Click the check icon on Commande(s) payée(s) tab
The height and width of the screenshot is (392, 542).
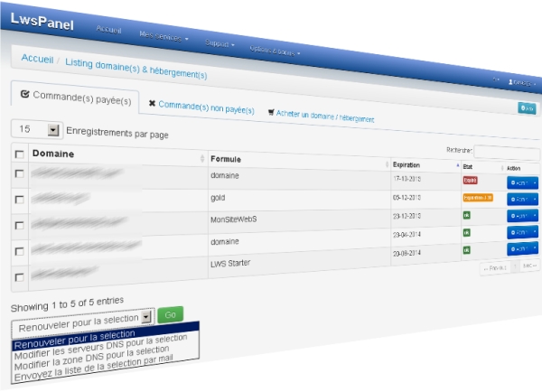point(25,93)
